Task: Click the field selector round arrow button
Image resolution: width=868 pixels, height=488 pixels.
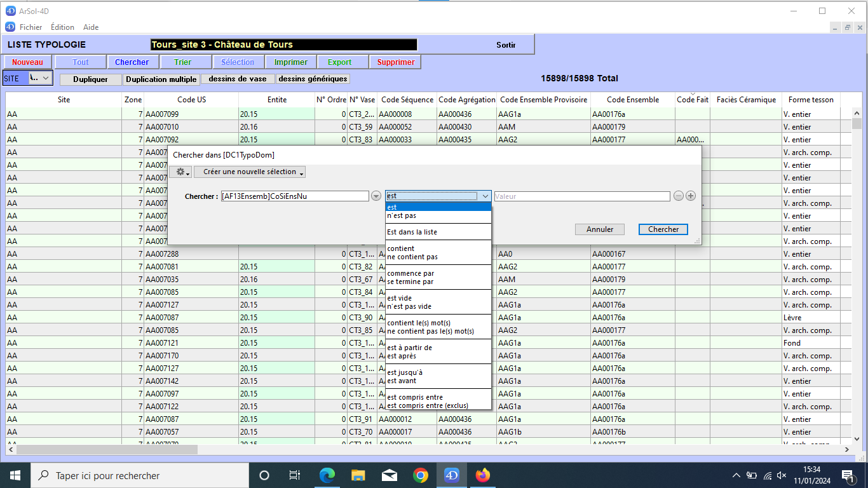Action: click(376, 196)
